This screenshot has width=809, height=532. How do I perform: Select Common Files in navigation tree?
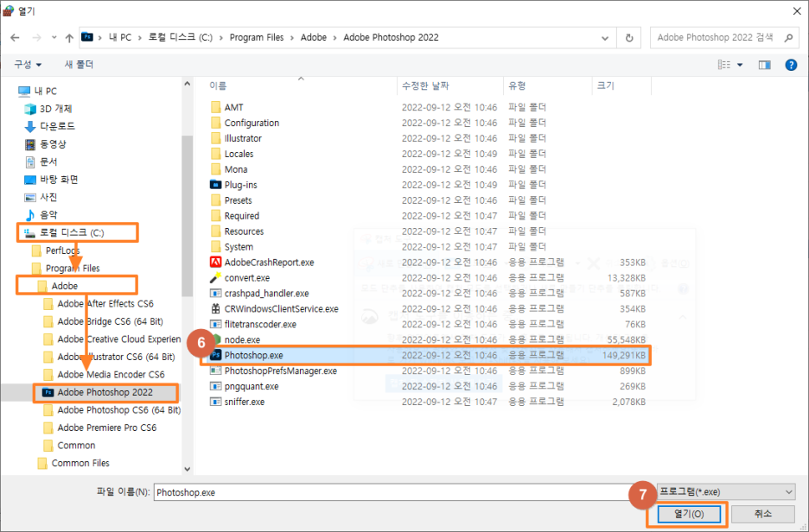(73, 464)
